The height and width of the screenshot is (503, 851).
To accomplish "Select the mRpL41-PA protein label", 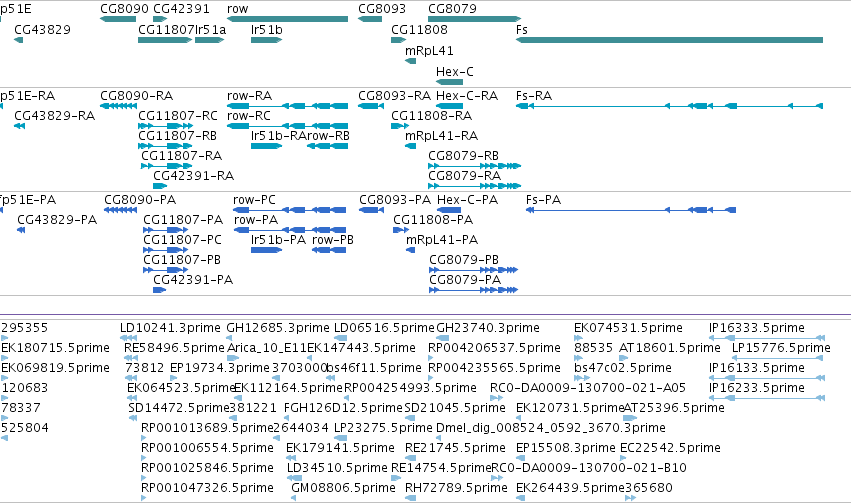I will click(x=442, y=240).
